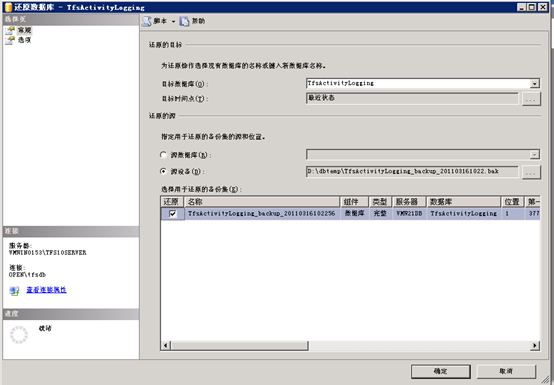Open the source device browse (...) button
554x385 pixels.
pos(531,172)
